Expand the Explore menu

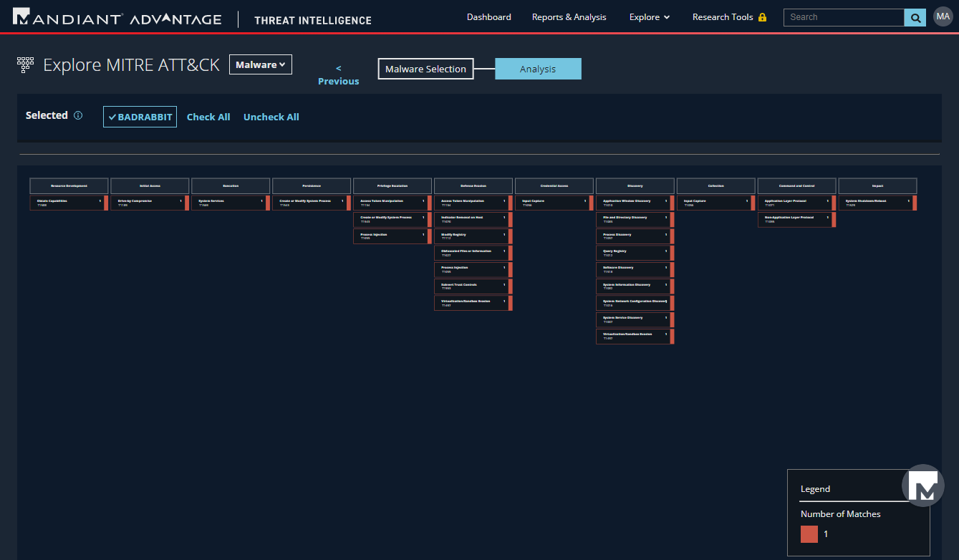(650, 17)
